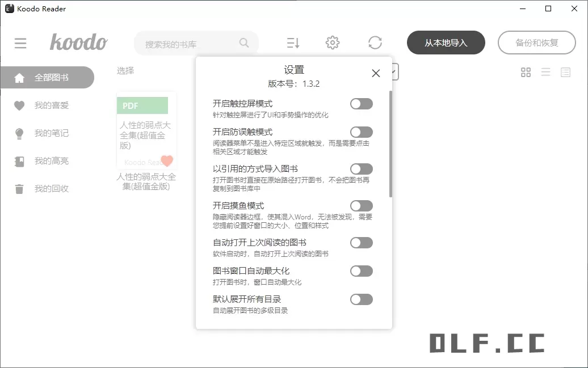The width and height of the screenshot is (588, 368).
Task: Switch to detailed cover view
Action: pyautogui.click(x=566, y=72)
